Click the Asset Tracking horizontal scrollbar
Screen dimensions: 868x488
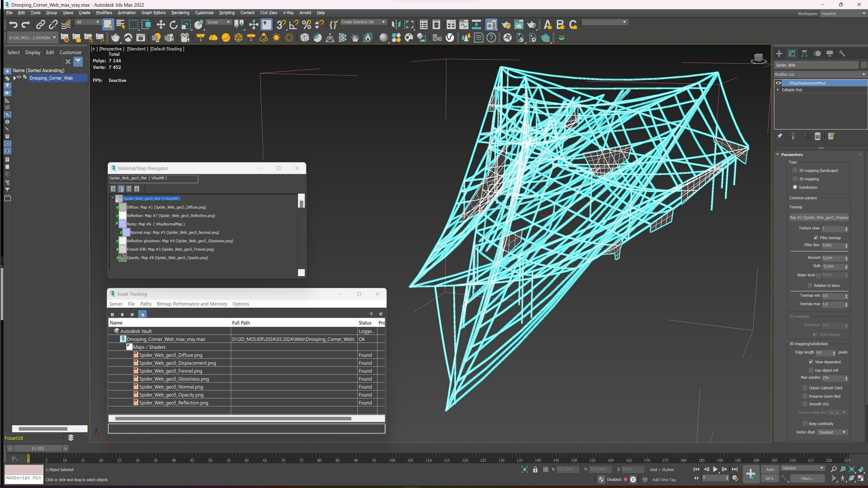tap(233, 418)
